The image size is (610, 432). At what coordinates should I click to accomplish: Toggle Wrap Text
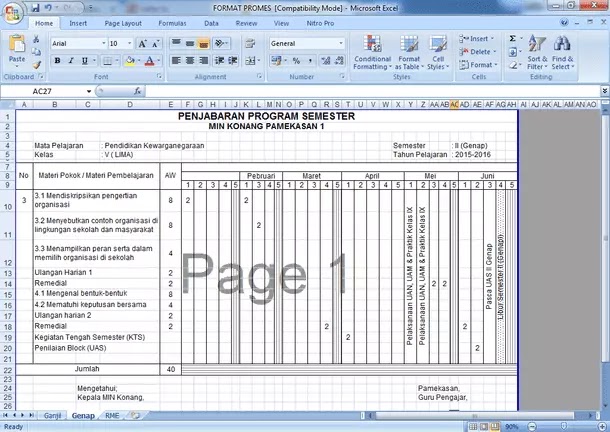[250, 43]
